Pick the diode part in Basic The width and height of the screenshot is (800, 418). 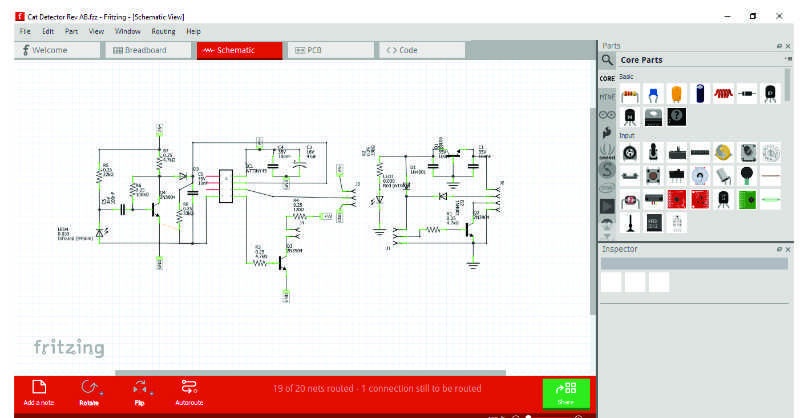(x=747, y=94)
